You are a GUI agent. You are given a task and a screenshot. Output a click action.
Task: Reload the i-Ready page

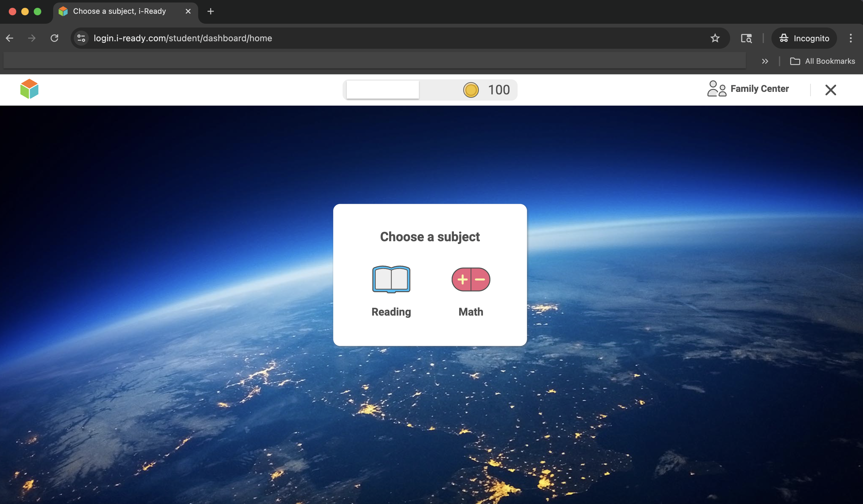[x=54, y=38]
